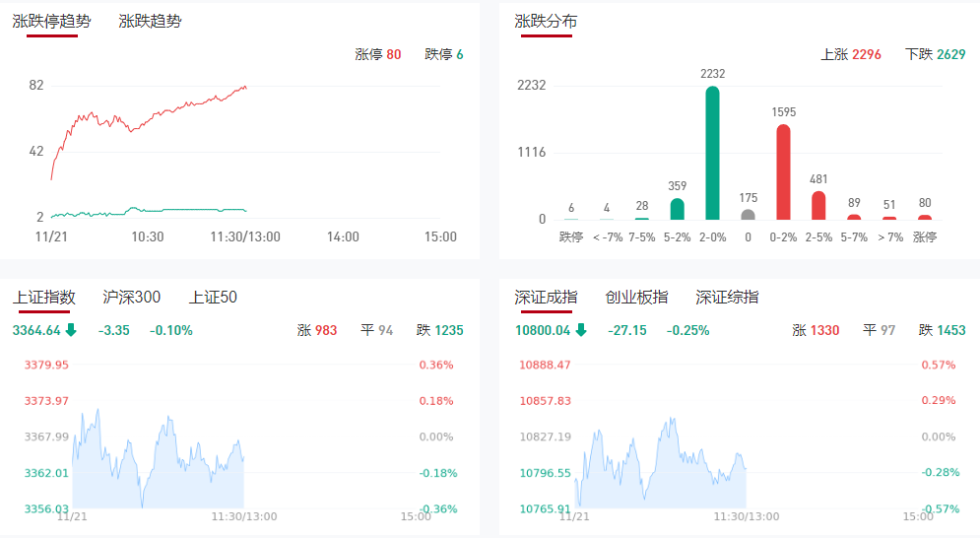
Task: Click the green down arrow beside 3364.64
Action: 71,330
